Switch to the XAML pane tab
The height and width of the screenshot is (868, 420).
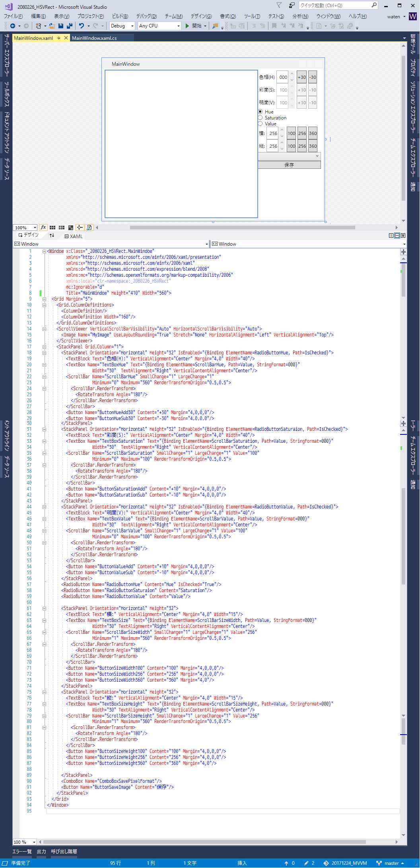(74, 236)
